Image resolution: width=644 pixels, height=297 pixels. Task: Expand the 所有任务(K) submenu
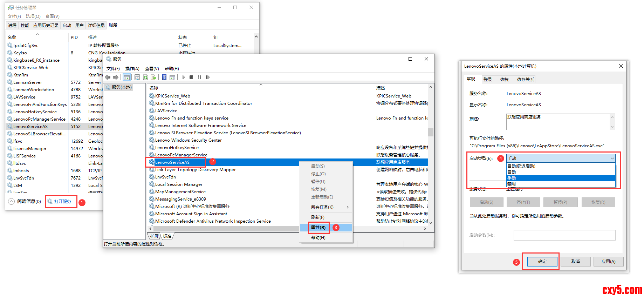[x=326, y=207]
